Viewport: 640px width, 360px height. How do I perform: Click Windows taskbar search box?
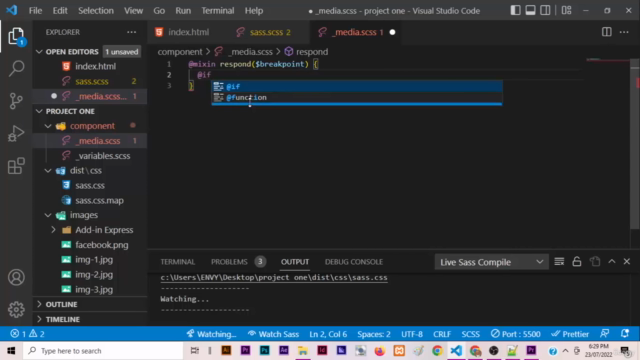[x=104, y=351]
